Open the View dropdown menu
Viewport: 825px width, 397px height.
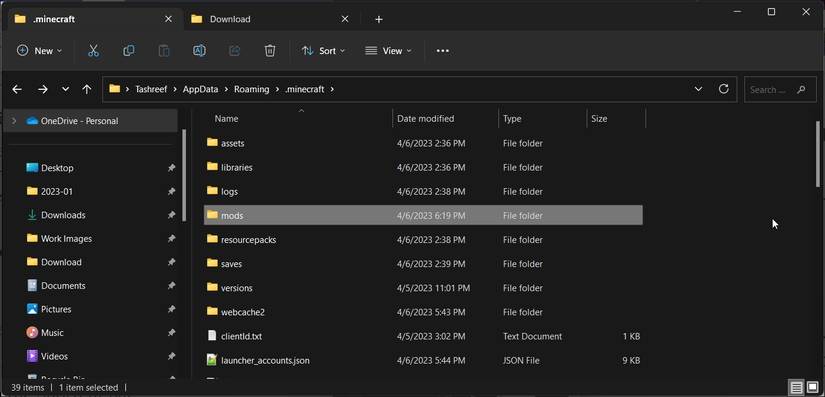(x=388, y=51)
